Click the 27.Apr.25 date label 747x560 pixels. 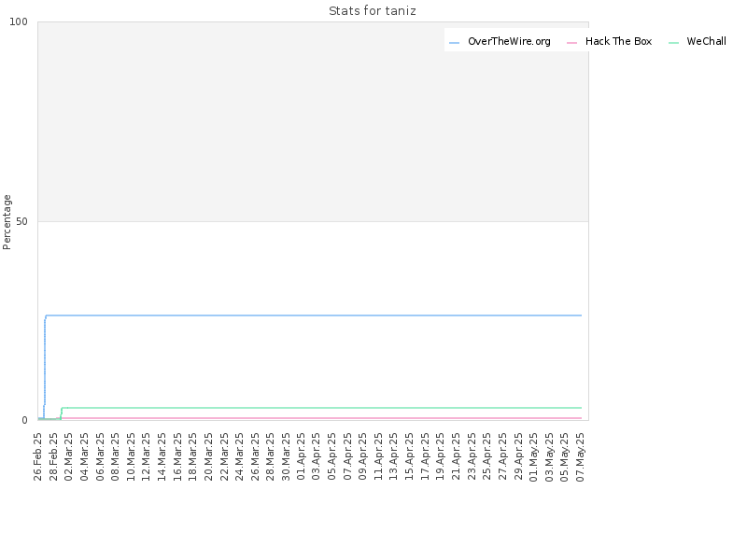[x=502, y=456]
